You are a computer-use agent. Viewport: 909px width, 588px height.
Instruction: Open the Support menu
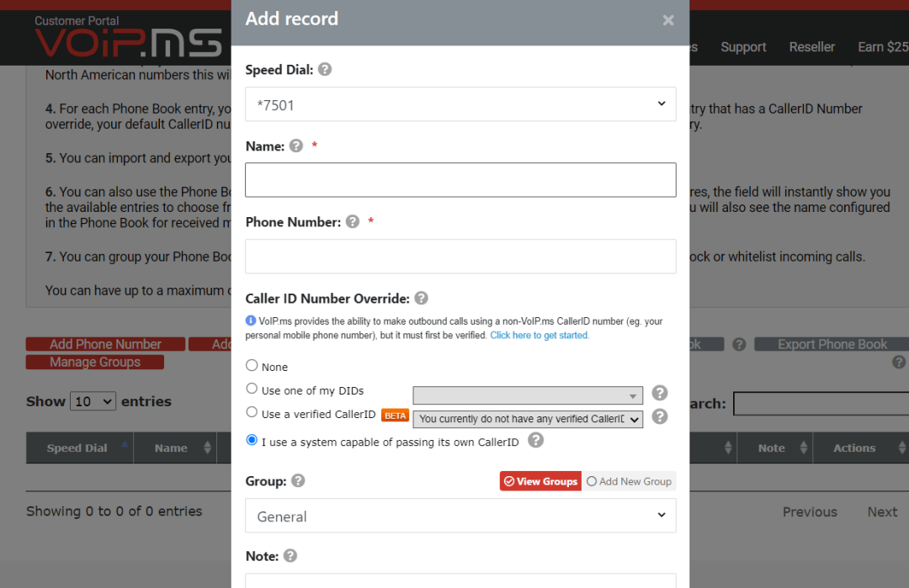[743, 47]
